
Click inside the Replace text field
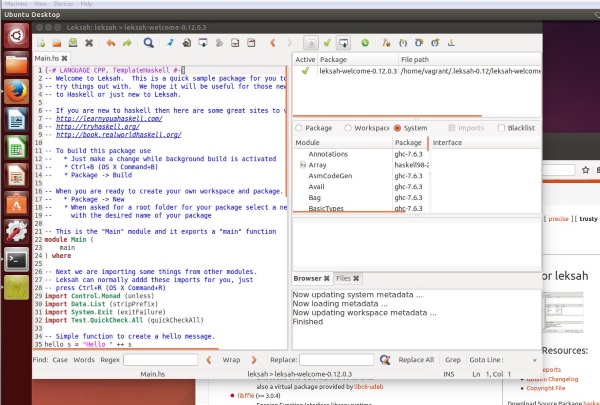pos(336,360)
